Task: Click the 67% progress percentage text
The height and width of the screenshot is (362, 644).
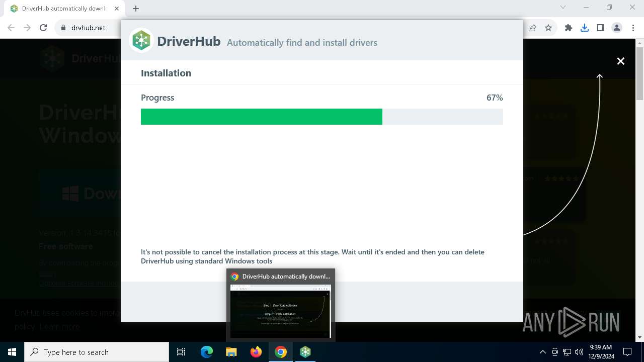Action: pyautogui.click(x=495, y=98)
